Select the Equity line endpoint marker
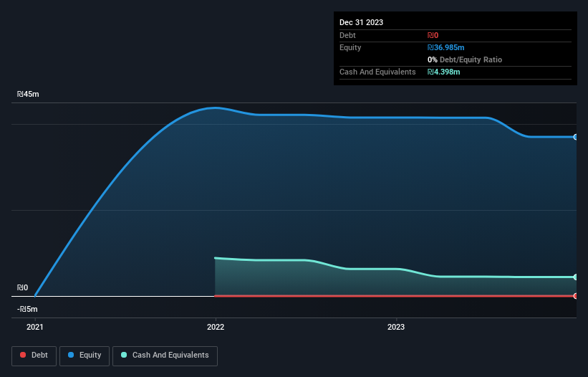This screenshot has width=588, height=377. [x=576, y=137]
